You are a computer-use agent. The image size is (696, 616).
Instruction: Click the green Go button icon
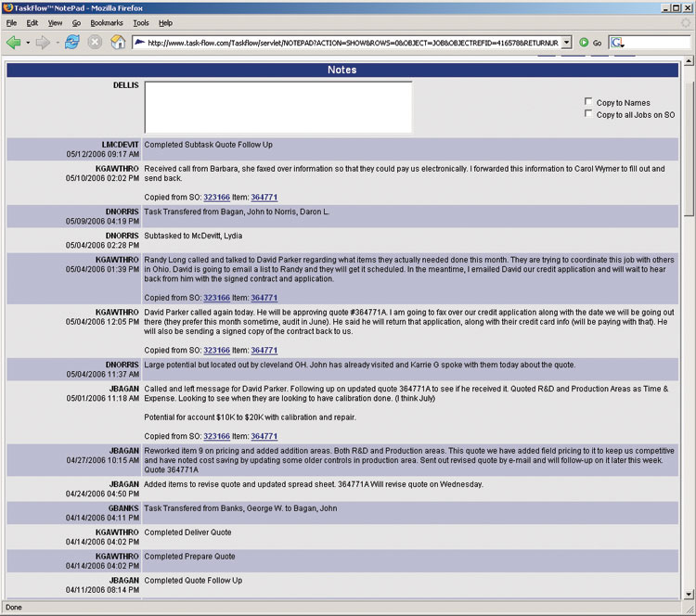[x=584, y=43]
